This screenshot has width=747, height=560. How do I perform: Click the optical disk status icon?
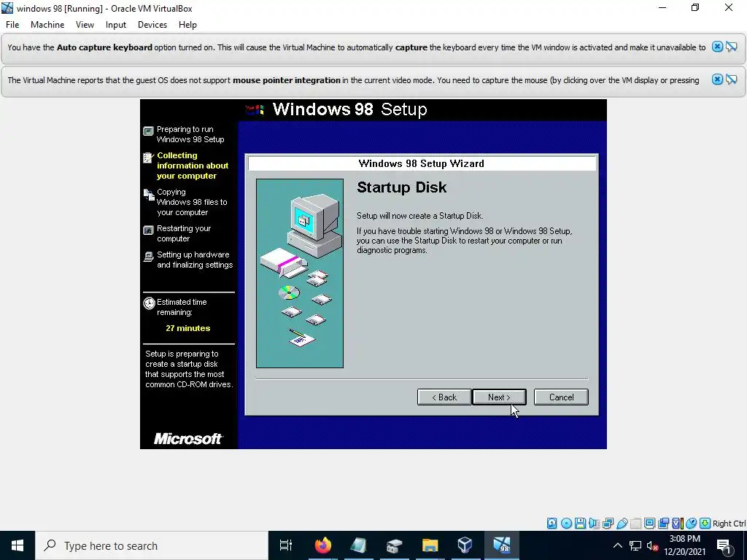[566, 524]
